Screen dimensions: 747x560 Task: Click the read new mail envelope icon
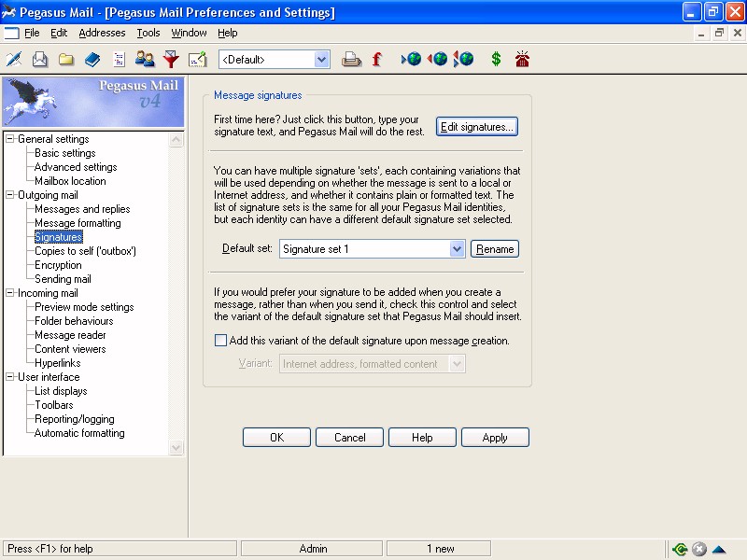click(40, 59)
